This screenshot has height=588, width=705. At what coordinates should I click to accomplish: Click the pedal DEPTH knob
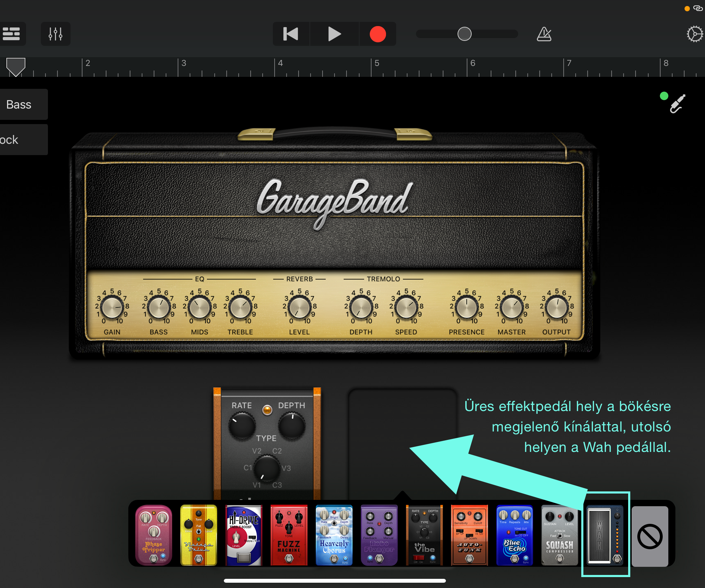[292, 425]
